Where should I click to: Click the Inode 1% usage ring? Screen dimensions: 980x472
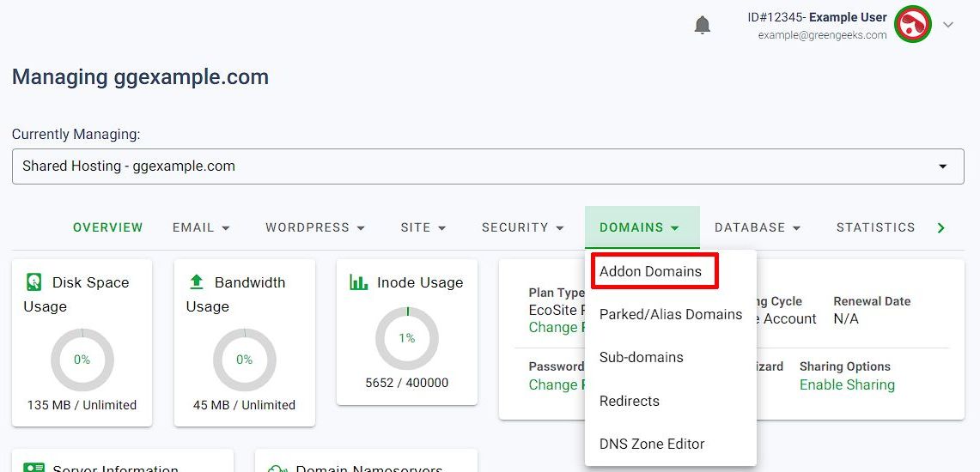click(407, 338)
